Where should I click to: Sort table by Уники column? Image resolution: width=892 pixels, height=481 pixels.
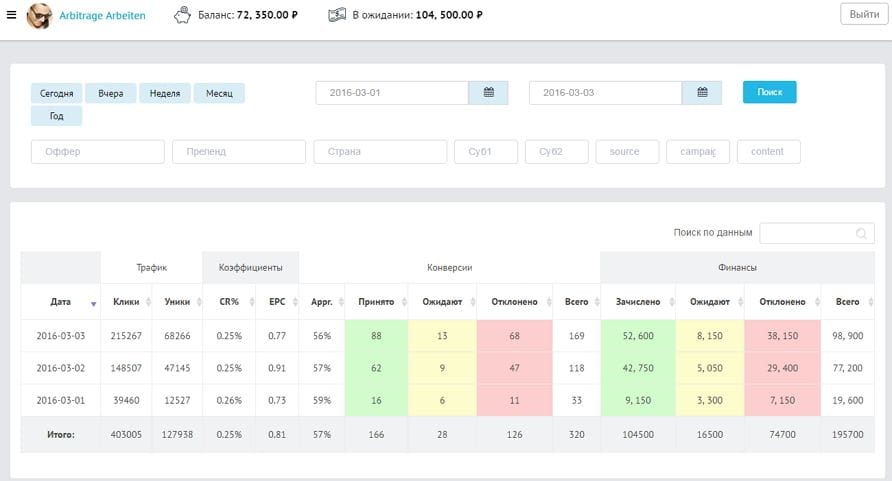177,302
